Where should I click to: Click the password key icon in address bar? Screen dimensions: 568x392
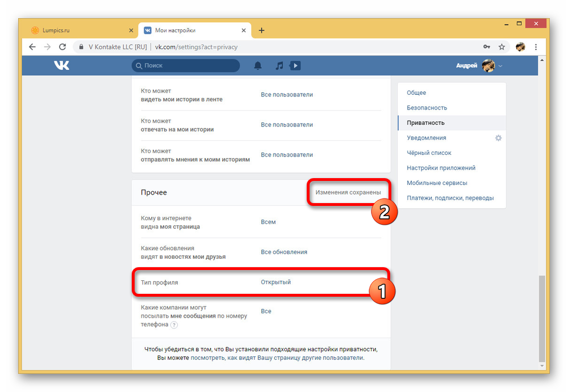coord(487,47)
